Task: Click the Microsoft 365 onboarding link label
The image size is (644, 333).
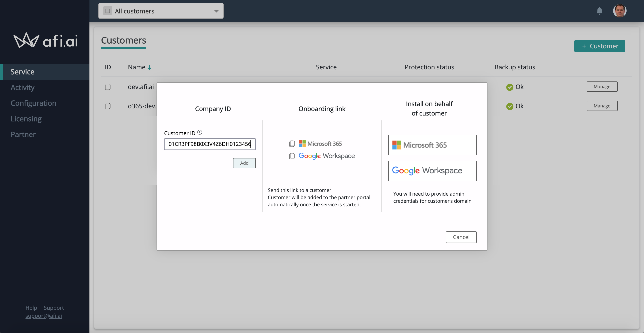Action: point(320,144)
